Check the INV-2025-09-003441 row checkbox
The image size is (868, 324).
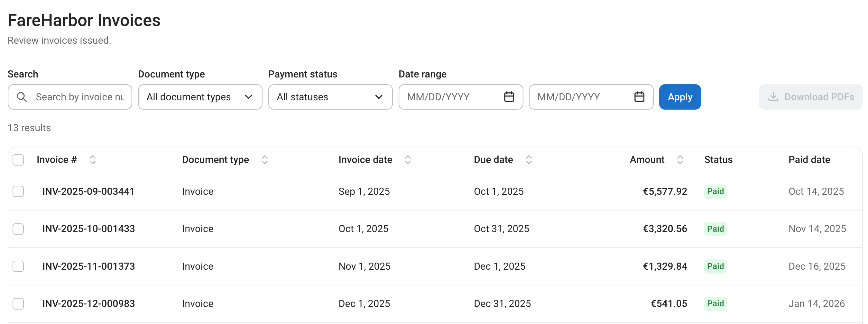point(18,191)
